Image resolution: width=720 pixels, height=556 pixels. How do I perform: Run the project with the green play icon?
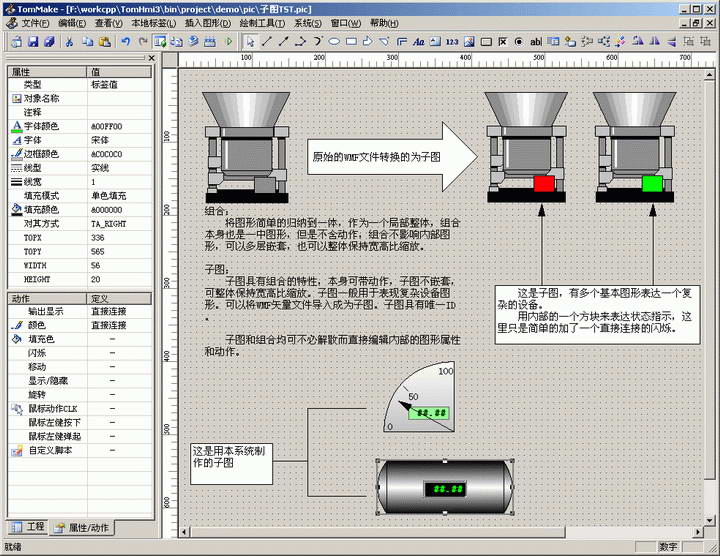point(229,42)
